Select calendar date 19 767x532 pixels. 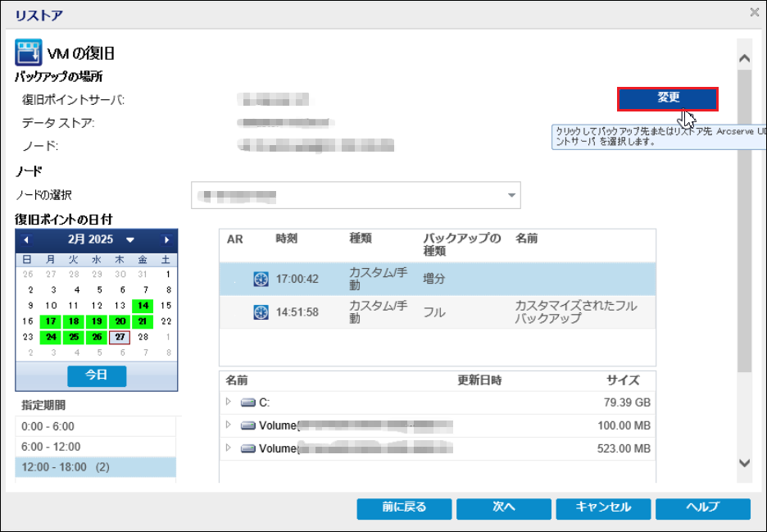97,321
